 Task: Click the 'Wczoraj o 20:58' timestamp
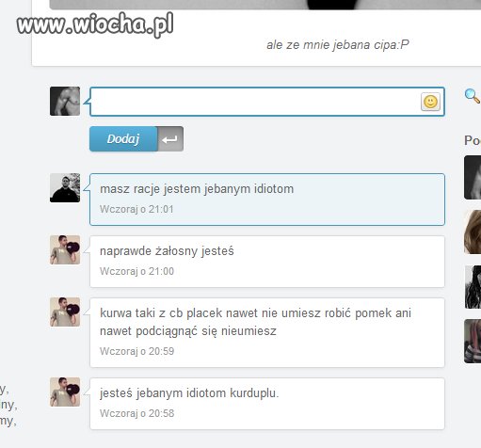tap(136, 413)
